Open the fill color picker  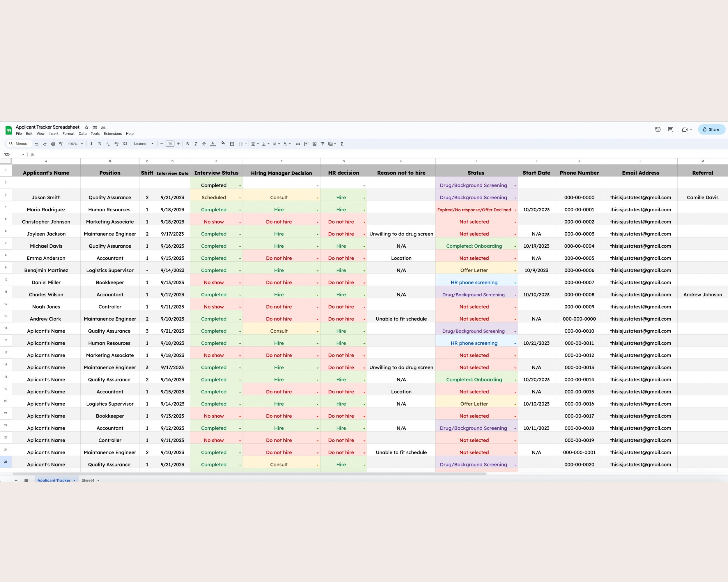tap(223, 144)
